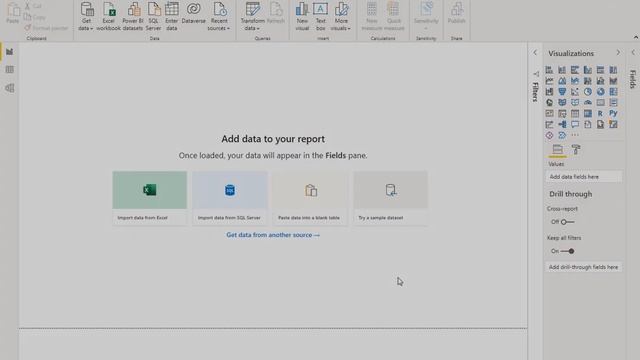Expand the Filters pane chevron
Viewport: 640px width, 360px height.
(535, 53)
